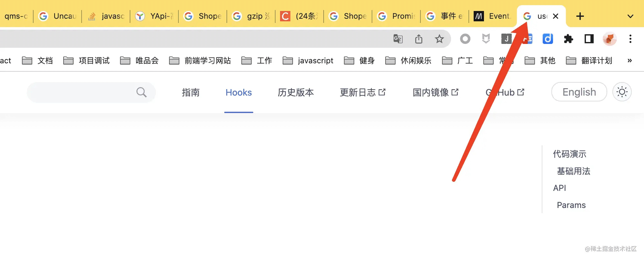Screen dimensions: 644x259
Task: Expand the tab search chevron
Action: (630, 16)
